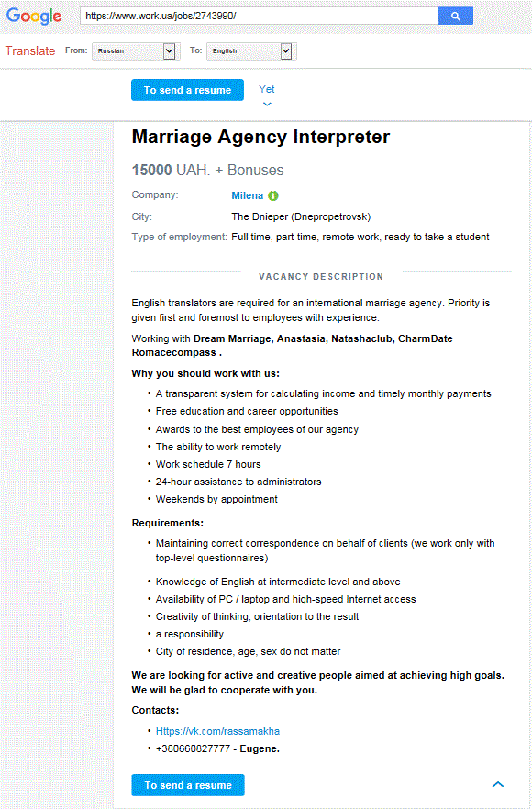Click the Vacancy Description section header

coord(321,277)
